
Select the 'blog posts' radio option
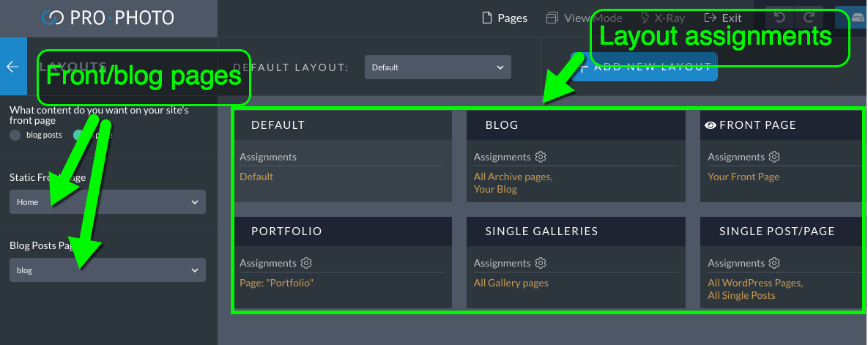tap(15, 135)
